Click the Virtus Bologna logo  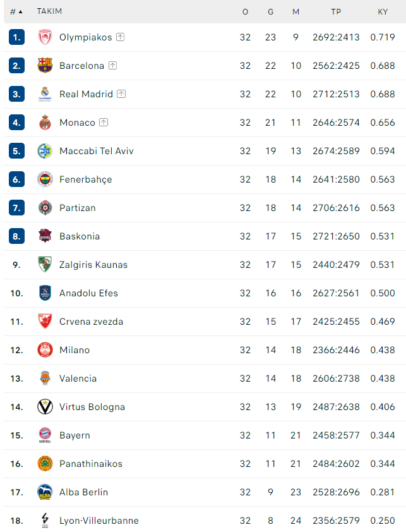coord(45,407)
